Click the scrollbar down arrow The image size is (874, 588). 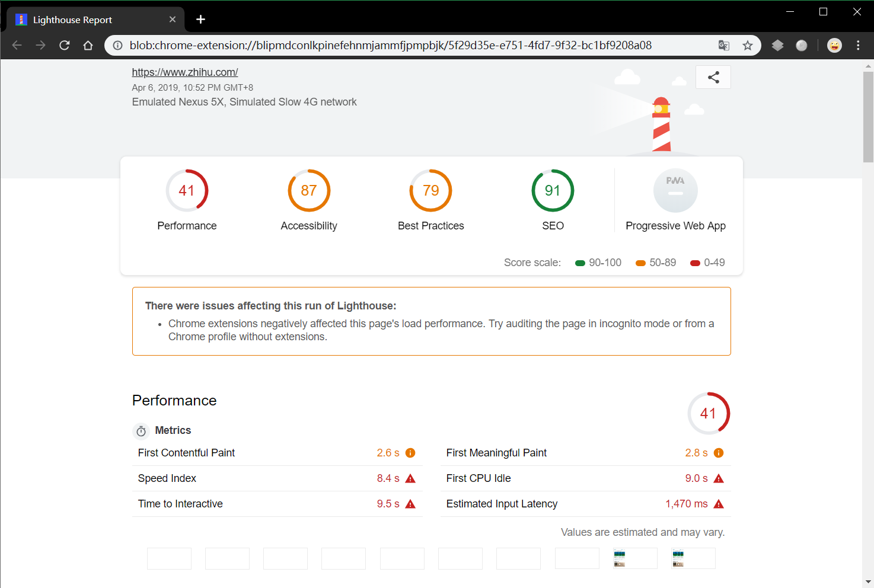point(869,582)
